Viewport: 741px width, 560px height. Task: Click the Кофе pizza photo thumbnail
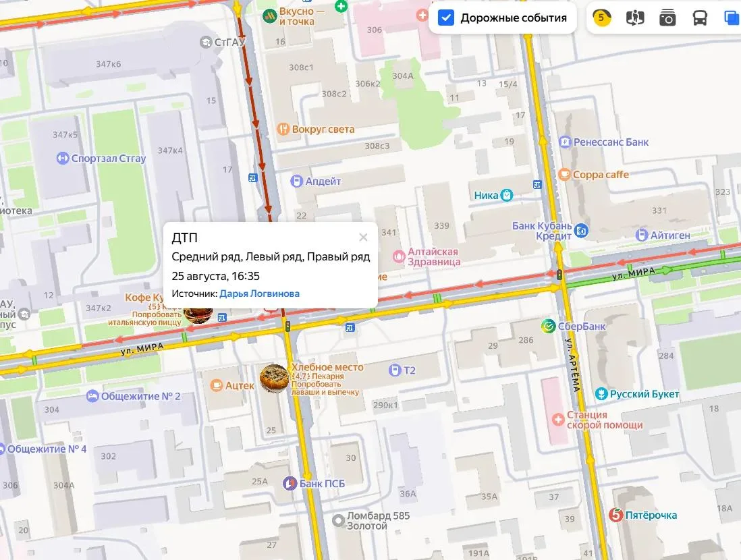[x=198, y=314]
